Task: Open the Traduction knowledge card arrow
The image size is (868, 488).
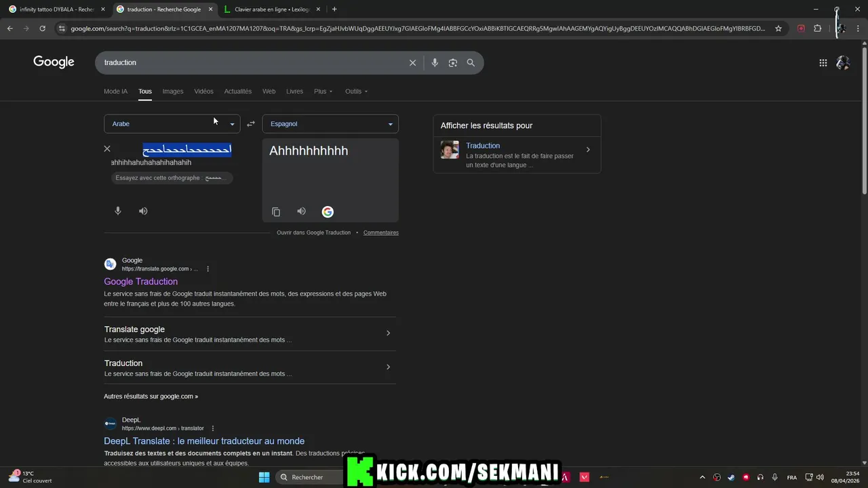Action: point(588,150)
